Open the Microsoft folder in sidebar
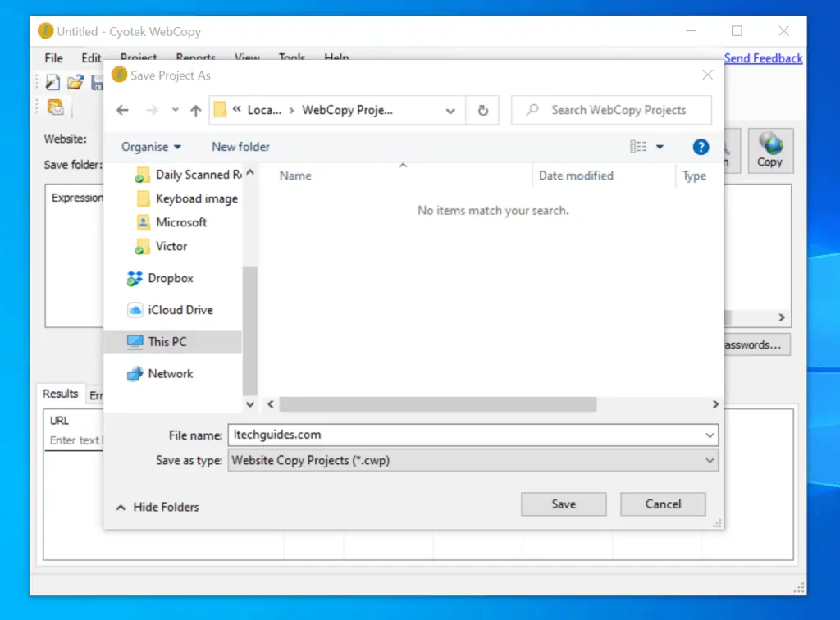840x620 pixels. coord(171,222)
